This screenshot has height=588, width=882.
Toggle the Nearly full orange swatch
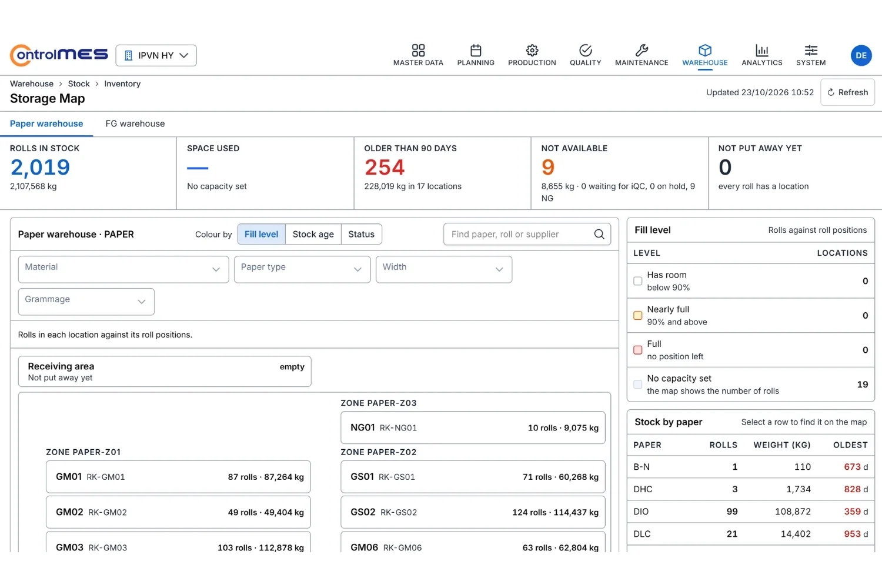(637, 316)
